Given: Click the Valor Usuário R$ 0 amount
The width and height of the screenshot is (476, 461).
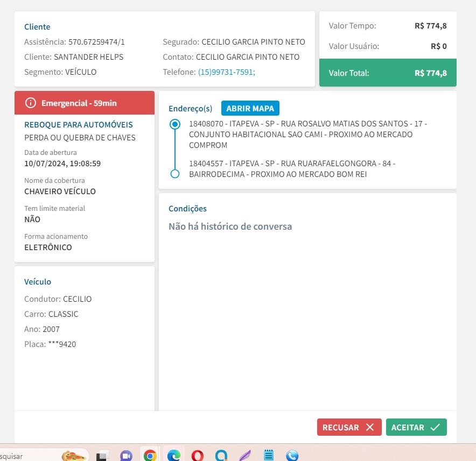Looking at the screenshot, I should coord(439,46).
